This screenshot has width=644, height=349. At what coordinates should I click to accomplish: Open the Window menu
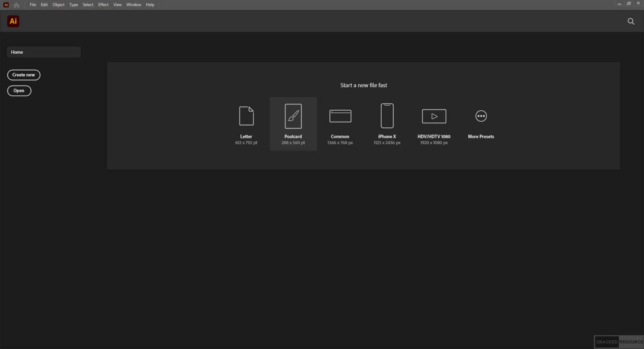(134, 5)
